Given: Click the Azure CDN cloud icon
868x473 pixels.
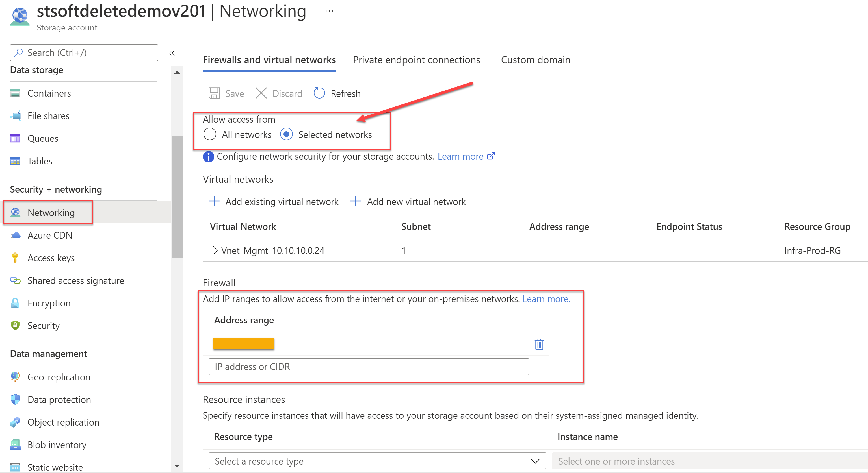Looking at the screenshot, I should (x=15, y=235).
